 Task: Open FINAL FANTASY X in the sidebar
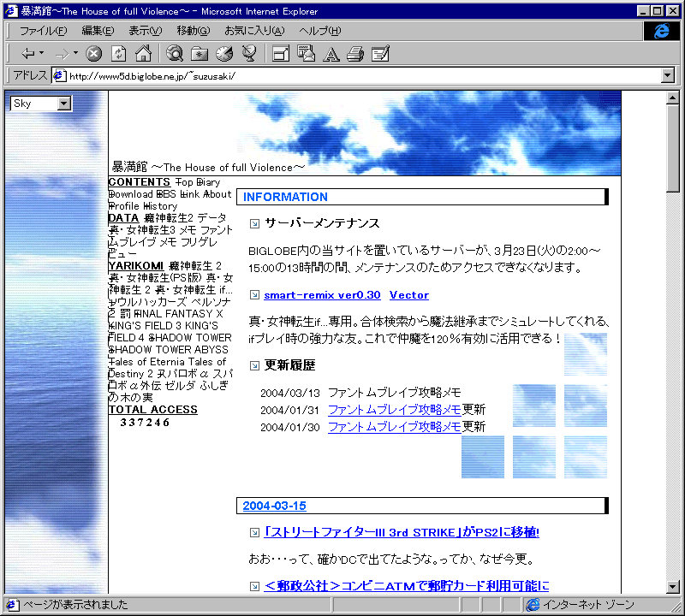pyautogui.click(x=178, y=313)
